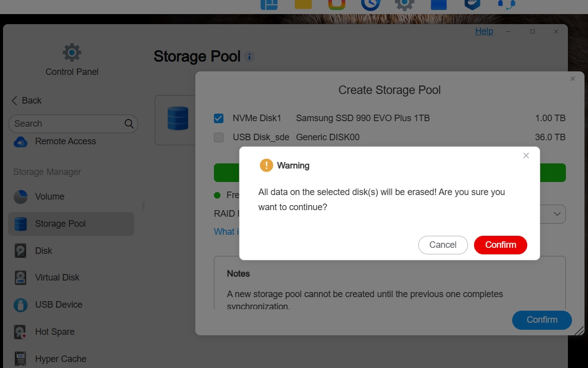Screen dimensions: 588x368
Task: Click the Storage Pool database icon in sidebar
Action: [x=21, y=224]
